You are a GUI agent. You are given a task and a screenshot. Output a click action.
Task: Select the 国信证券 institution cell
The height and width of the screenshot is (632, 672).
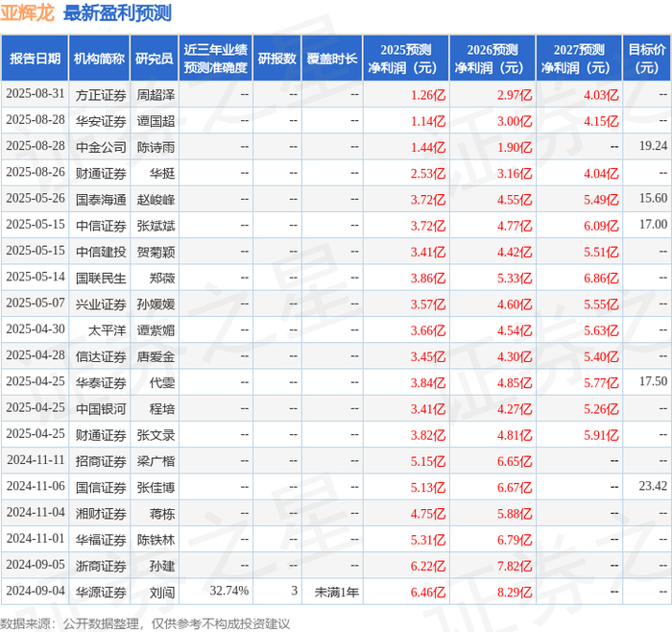tap(101, 488)
